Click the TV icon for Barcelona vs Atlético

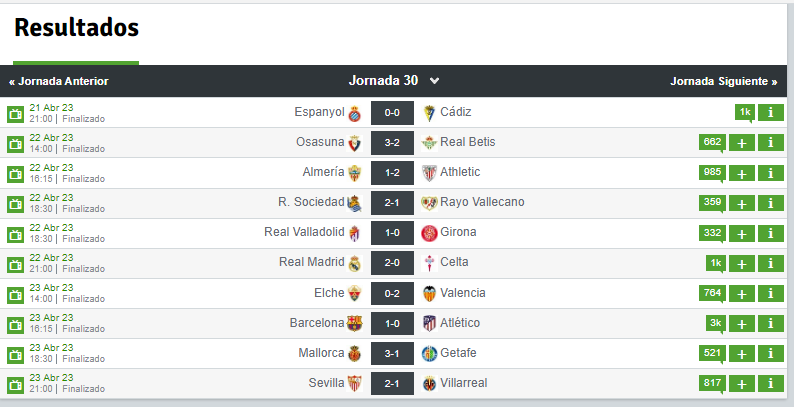[16, 324]
